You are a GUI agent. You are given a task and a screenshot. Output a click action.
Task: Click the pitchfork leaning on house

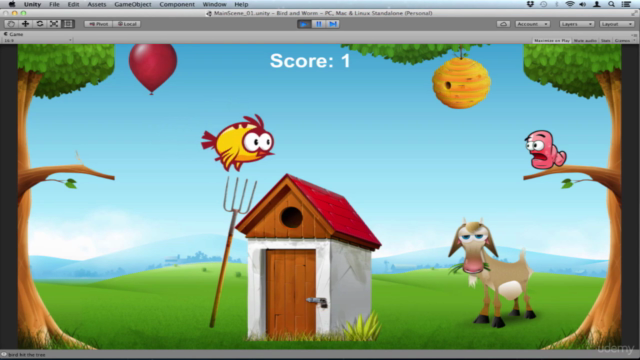click(233, 252)
